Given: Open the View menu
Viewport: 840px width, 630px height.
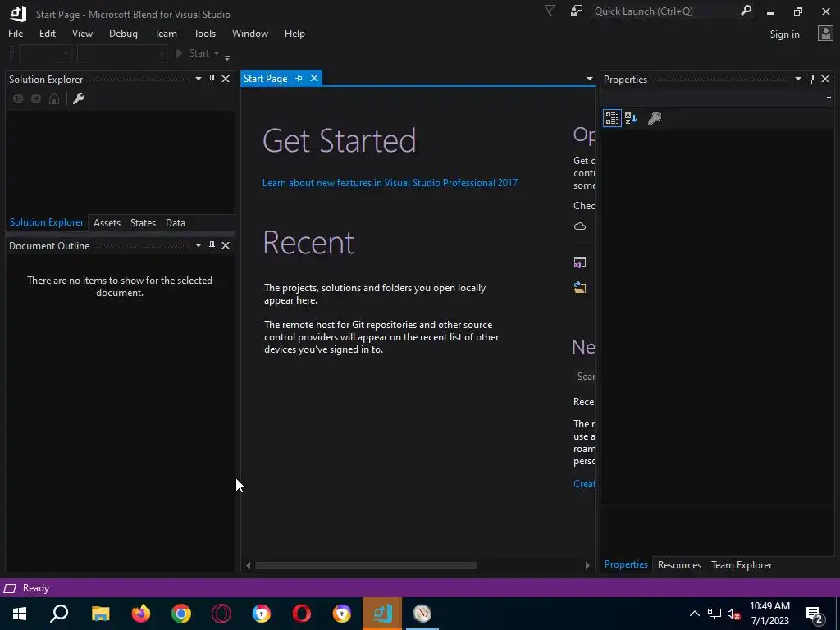Looking at the screenshot, I should click(82, 33).
